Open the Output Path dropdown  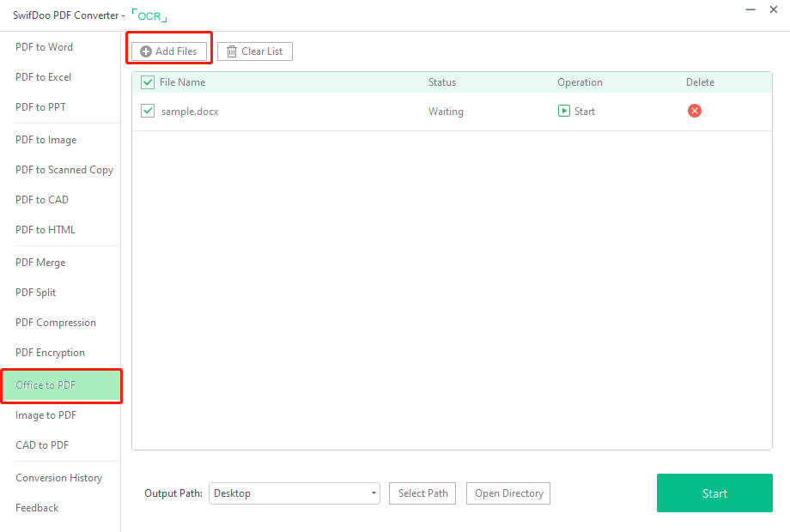click(295, 493)
